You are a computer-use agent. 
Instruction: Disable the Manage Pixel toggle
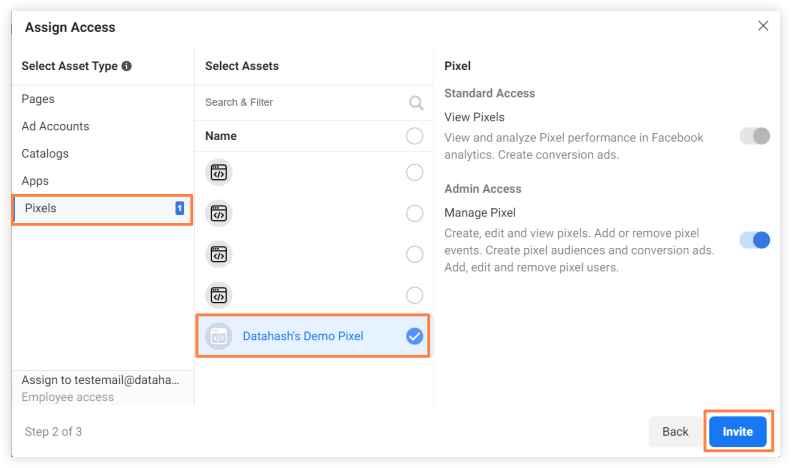coord(755,240)
